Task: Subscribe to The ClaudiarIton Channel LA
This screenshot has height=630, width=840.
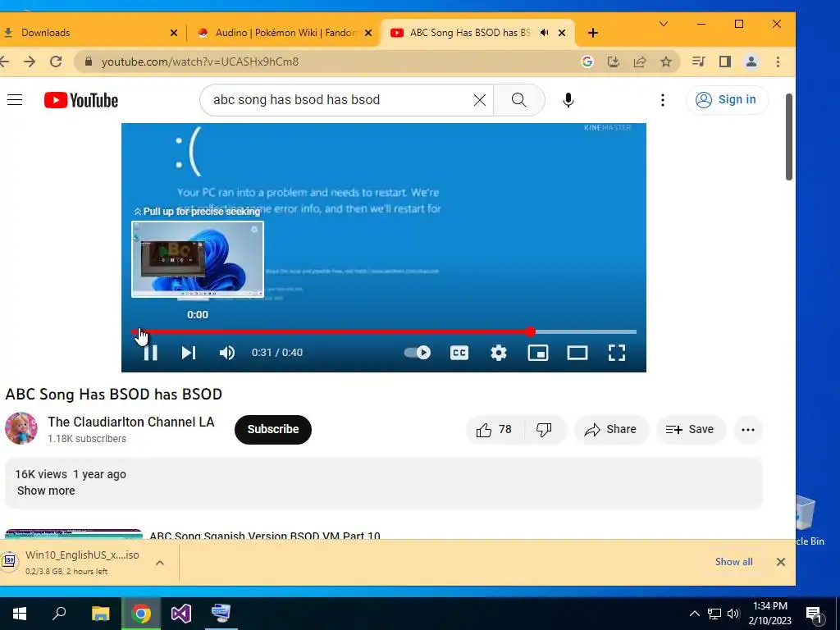Action: click(272, 430)
